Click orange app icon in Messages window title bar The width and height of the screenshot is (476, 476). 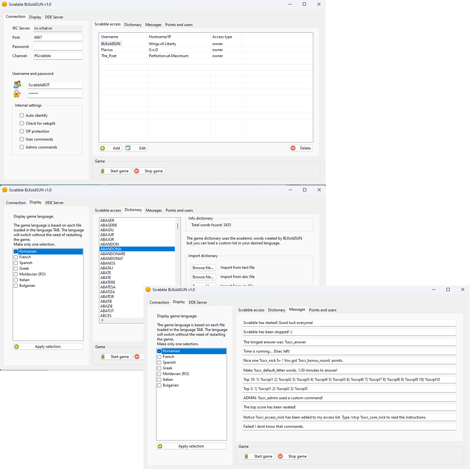click(x=148, y=289)
